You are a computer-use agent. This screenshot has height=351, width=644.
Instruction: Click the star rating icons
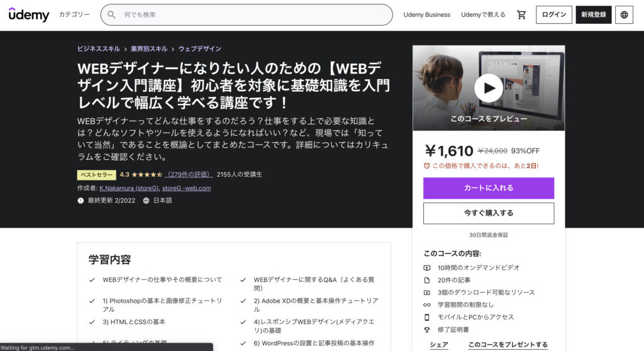(147, 175)
